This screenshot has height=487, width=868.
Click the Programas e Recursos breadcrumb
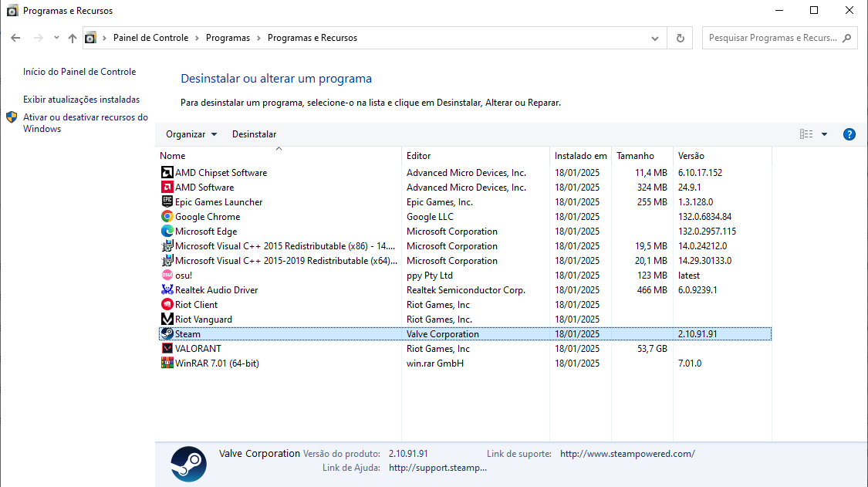pos(312,38)
